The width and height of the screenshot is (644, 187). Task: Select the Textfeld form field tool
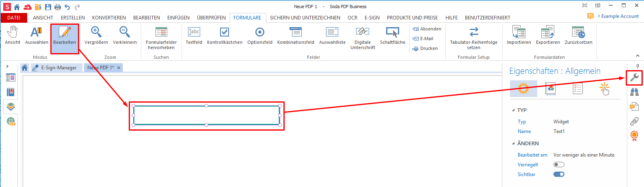pyautogui.click(x=194, y=35)
